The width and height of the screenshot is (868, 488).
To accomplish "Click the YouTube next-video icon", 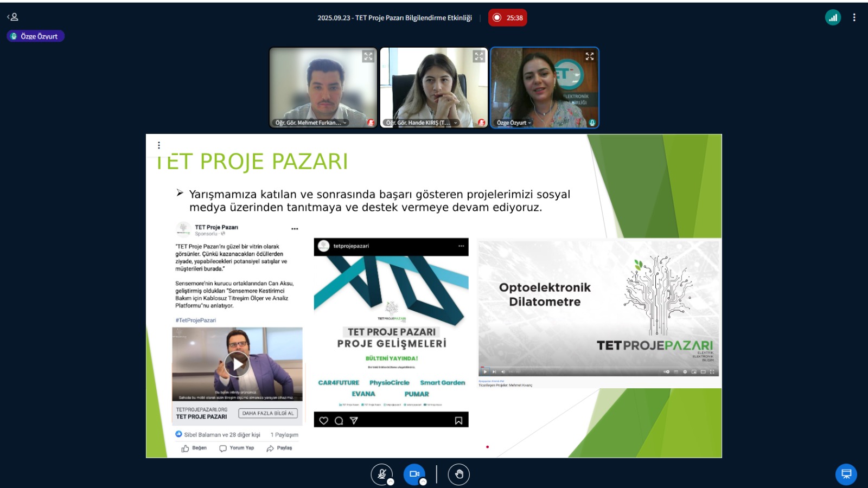I will (494, 372).
